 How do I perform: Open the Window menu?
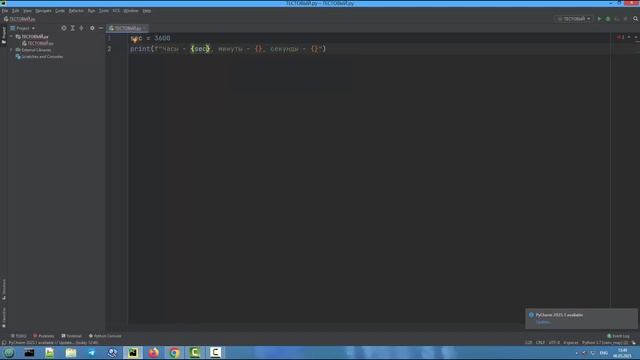(x=131, y=11)
